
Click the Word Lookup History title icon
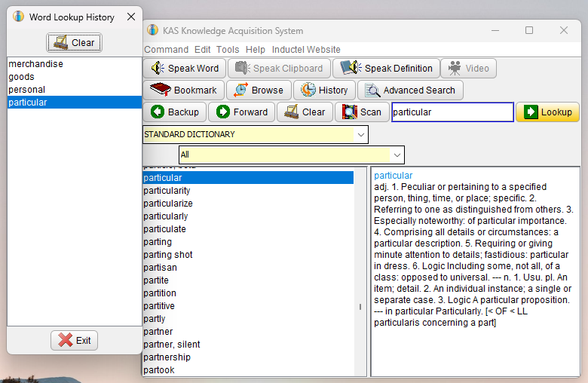point(18,16)
